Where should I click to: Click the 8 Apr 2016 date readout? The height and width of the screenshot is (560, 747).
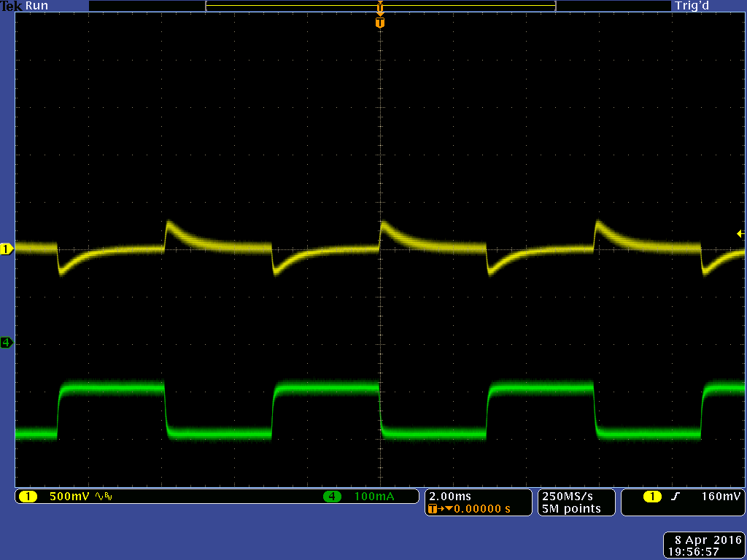click(708, 540)
